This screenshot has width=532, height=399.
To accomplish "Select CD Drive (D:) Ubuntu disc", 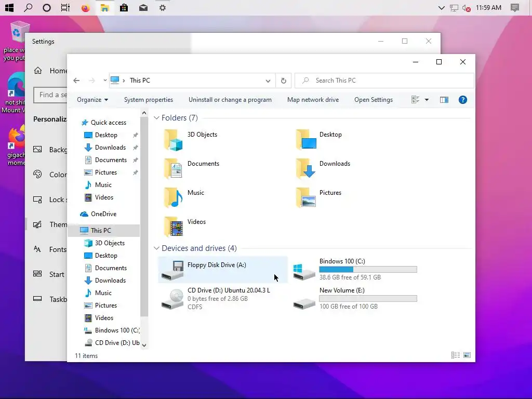I will [x=222, y=299].
